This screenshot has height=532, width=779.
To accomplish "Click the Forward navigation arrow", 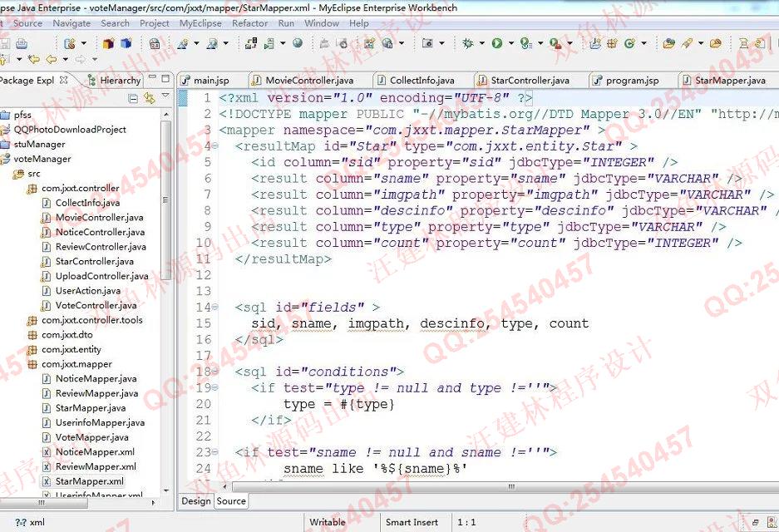I will (80, 60).
